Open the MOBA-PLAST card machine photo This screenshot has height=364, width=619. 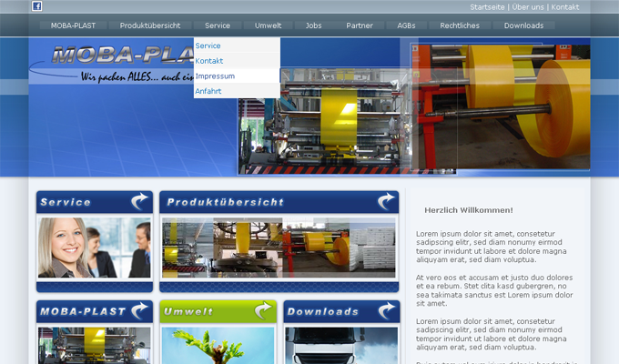click(95, 346)
